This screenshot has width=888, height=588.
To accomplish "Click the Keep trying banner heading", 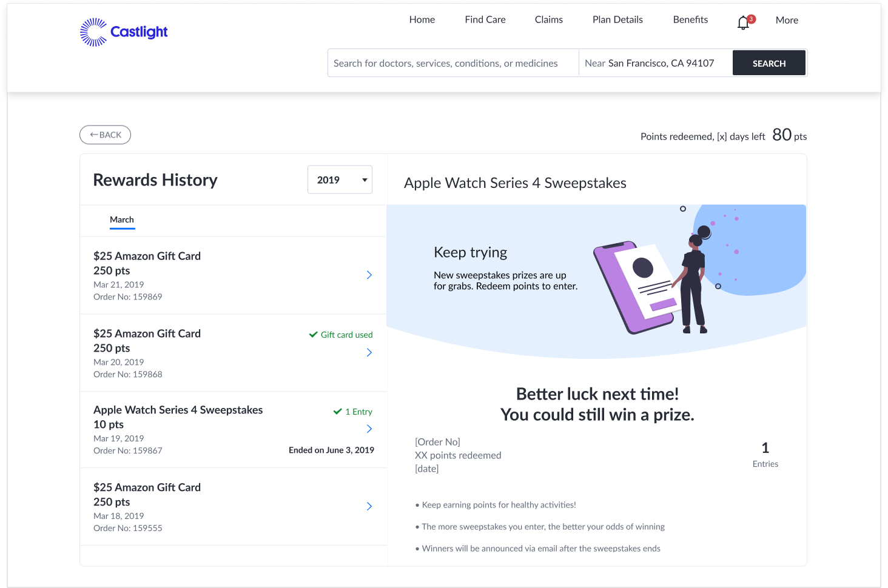I will (x=470, y=252).
